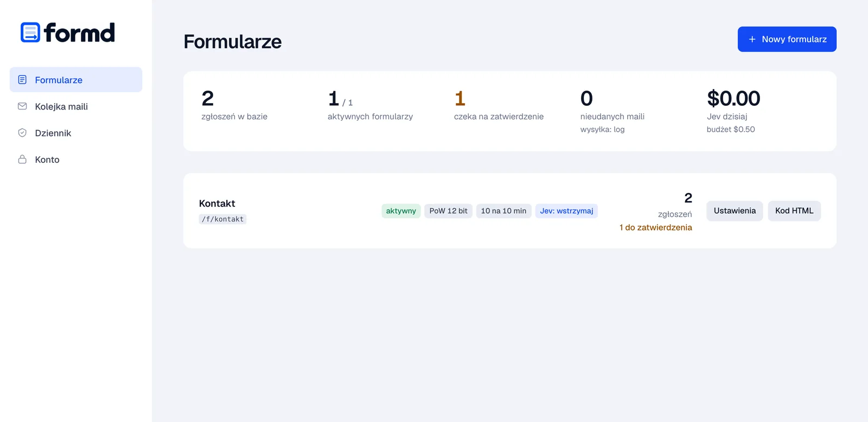Click the formd logo icon
This screenshot has width=868, height=422.
pyautogui.click(x=30, y=33)
